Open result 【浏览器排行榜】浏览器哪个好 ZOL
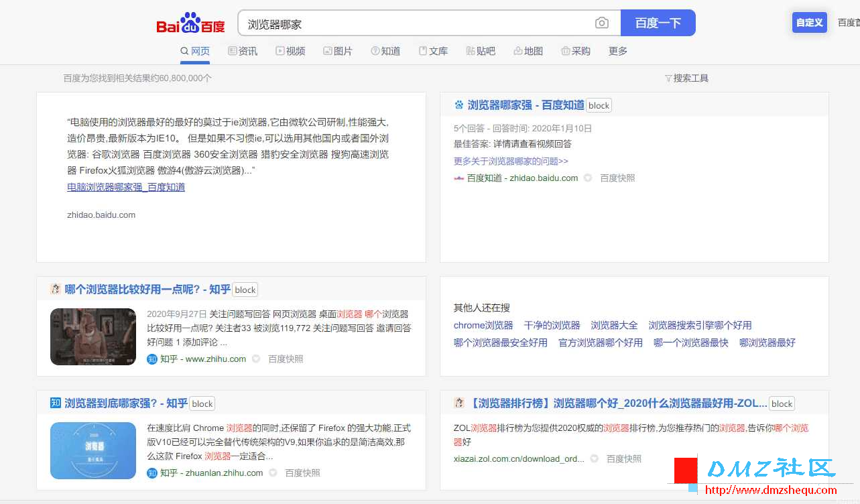 coord(617,403)
